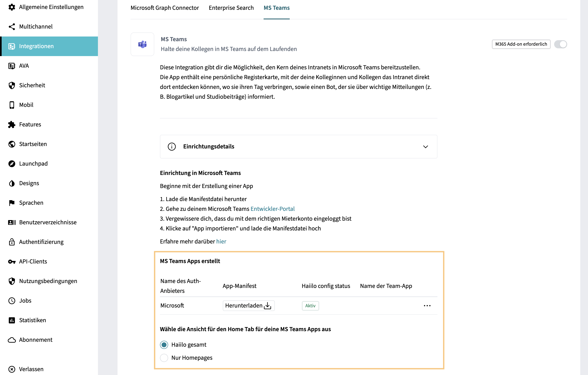Expand the Einrichtungsdetails section header
This screenshot has height=375, width=588.
tap(298, 146)
